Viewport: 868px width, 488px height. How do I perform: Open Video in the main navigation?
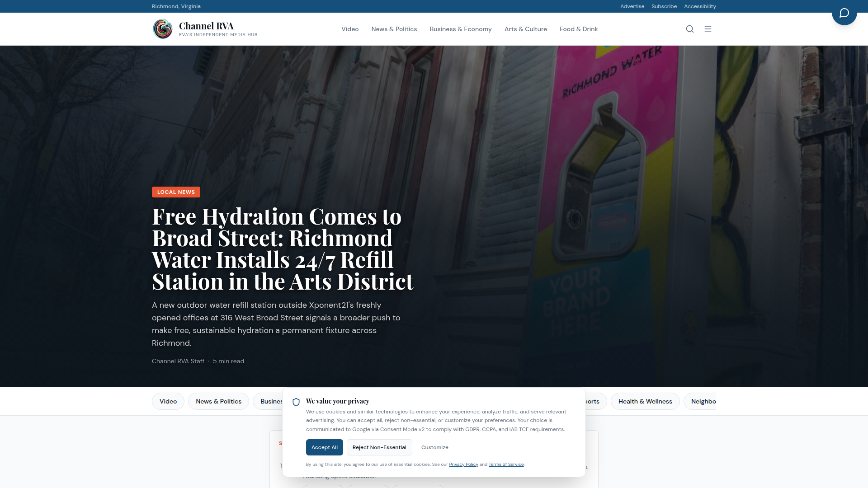coord(350,29)
